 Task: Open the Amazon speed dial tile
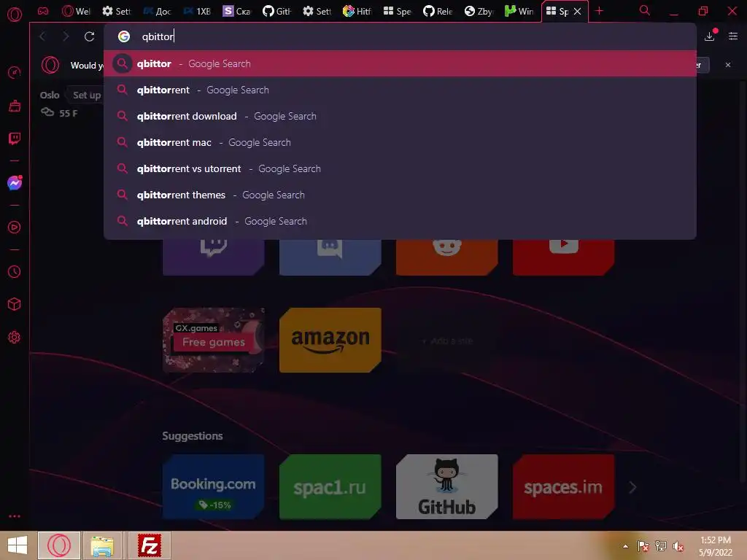[x=330, y=340]
